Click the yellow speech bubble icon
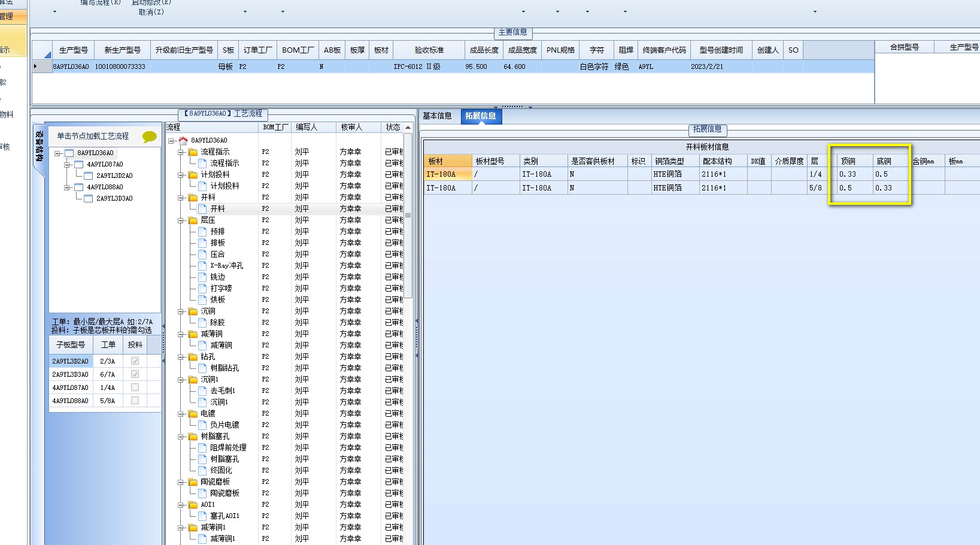 click(x=150, y=137)
